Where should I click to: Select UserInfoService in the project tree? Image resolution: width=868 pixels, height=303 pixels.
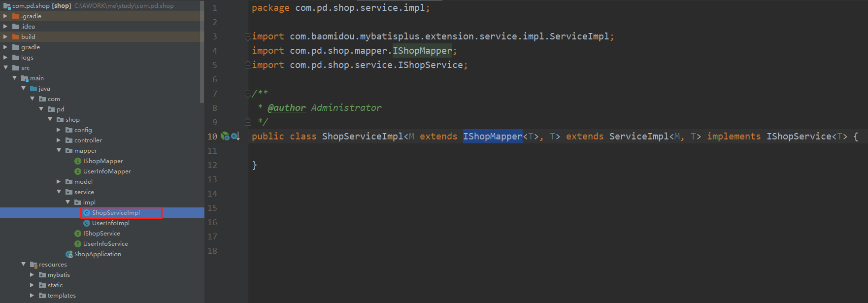click(x=105, y=244)
